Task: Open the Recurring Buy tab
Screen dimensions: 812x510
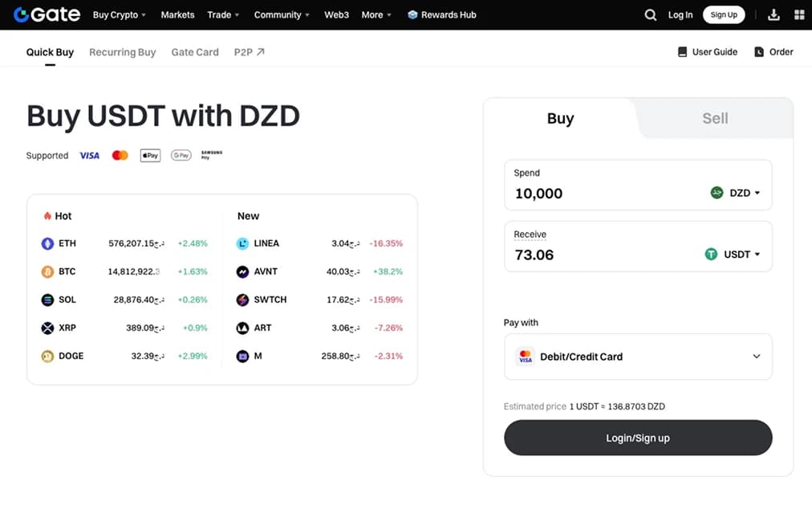Action: click(x=122, y=52)
